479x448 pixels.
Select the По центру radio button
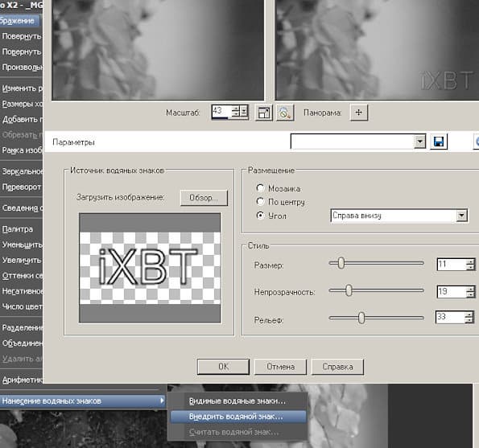260,201
